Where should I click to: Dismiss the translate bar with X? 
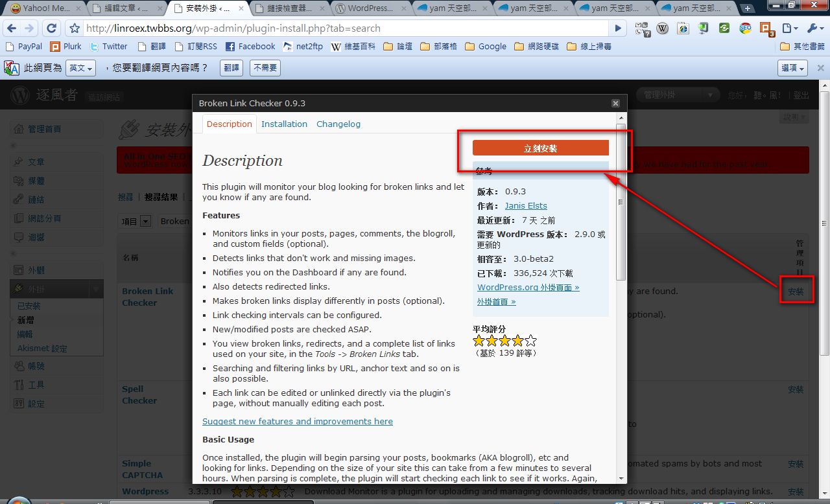820,67
